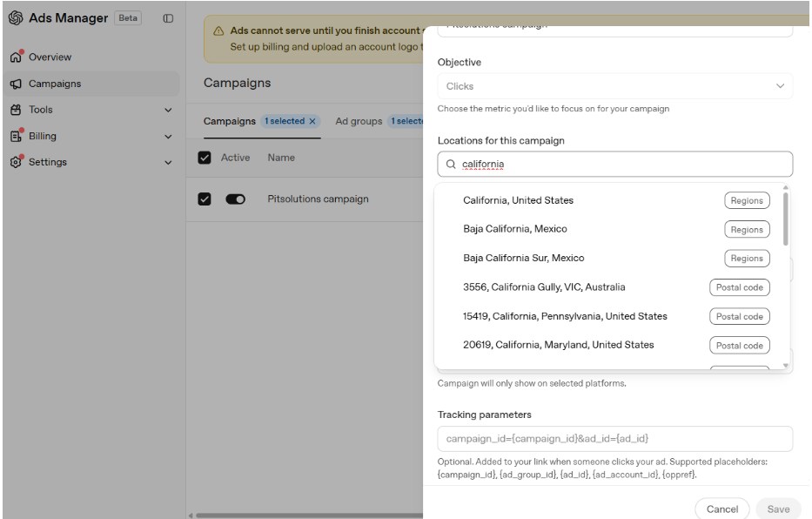Toggle the Pitsolutions campaign active switch
Viewport: 812px width, 519px height.
tap(236, 199)
